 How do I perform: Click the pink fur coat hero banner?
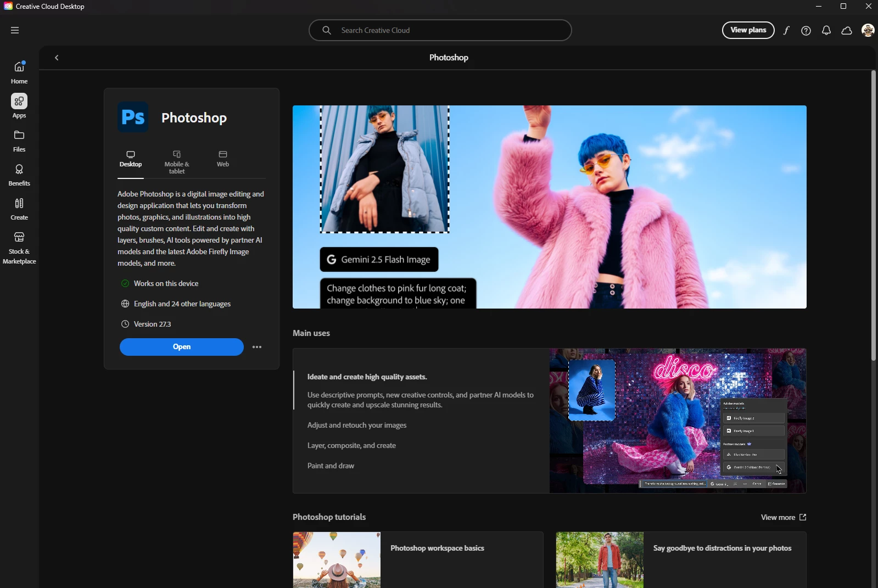click(550, 207)
